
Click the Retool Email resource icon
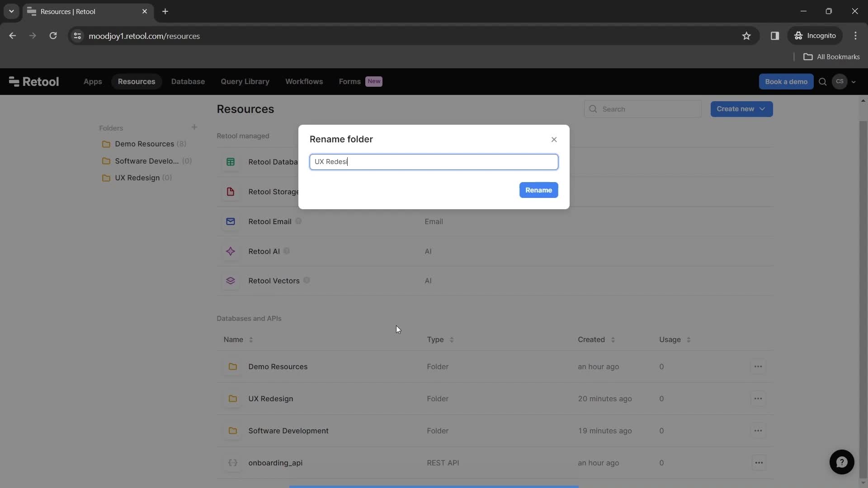pyautogui.click(x=231, y=221)
